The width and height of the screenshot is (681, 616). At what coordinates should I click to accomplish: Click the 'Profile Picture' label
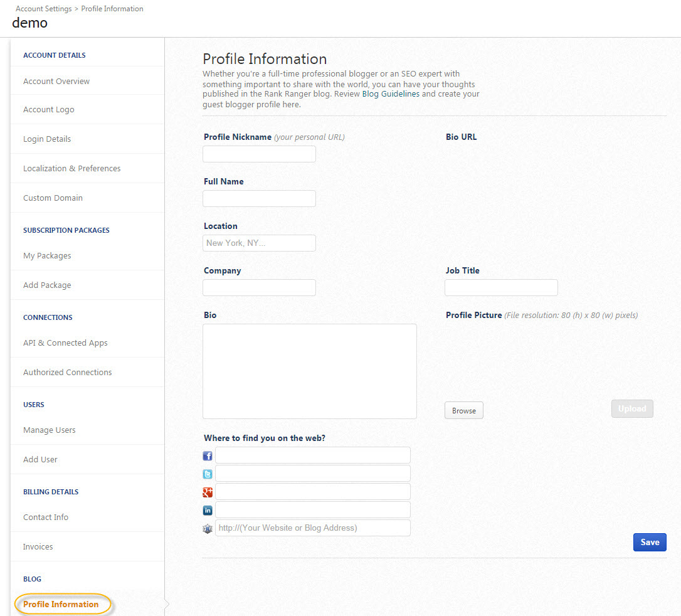pyautogui.click(x=474, y=316)
